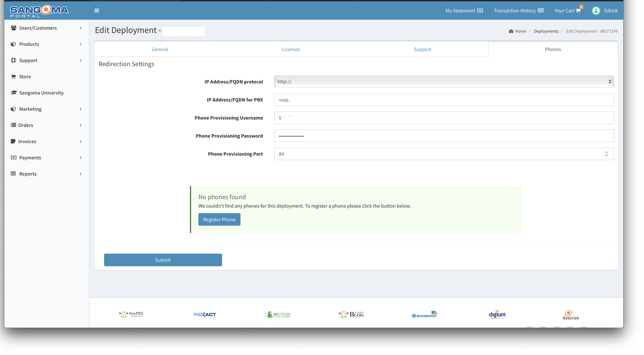
Task: Open the FreePBX Blog footer logo
Action: [351, 314]
